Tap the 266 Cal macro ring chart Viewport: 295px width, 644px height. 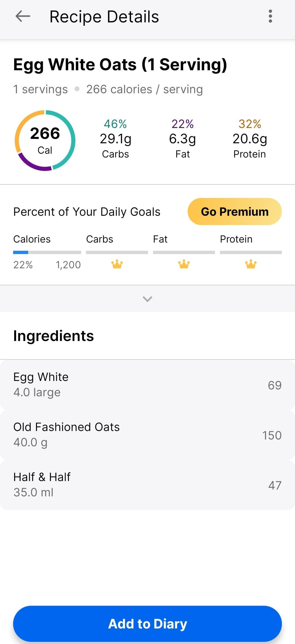45,141
